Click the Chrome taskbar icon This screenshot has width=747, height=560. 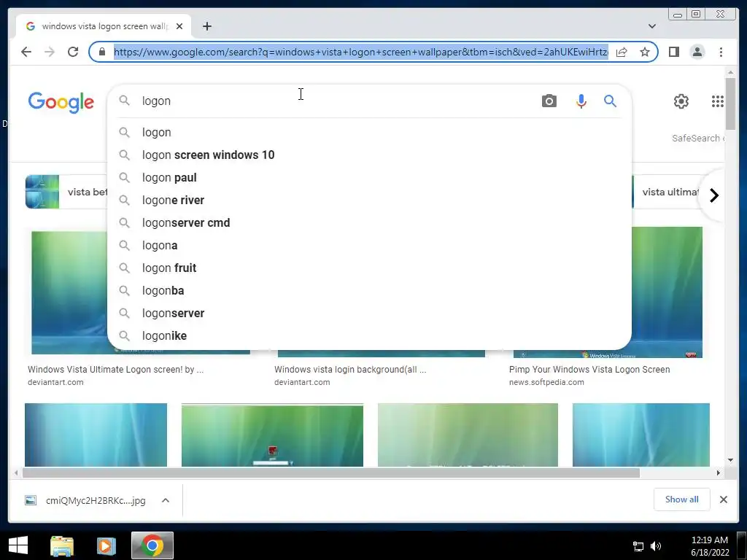pyautogui.click(x=152, y=545)
